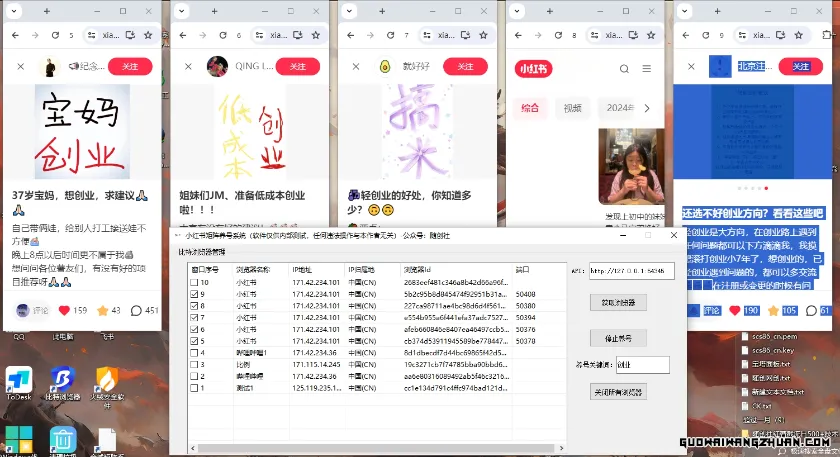Open tab search dropdown in browser window 5
This screenshot has width=840, height=457.
coord(14,11)
